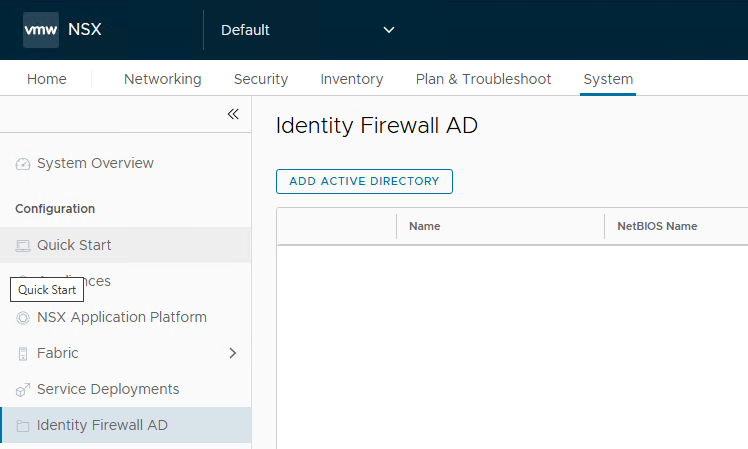Image resolution: width=748 pixels, height=449 pixels.
Task: Switch to the Networking tab
Action: (x=162, y=79)
